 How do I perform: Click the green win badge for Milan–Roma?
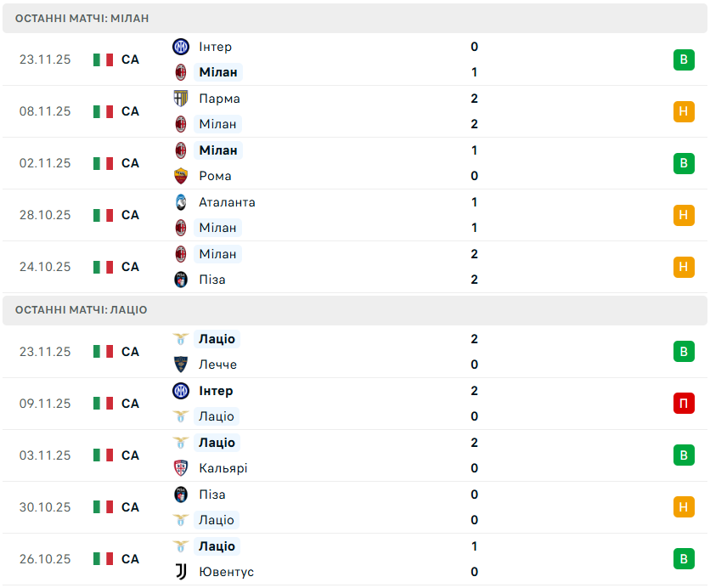(x=684, y=163)
